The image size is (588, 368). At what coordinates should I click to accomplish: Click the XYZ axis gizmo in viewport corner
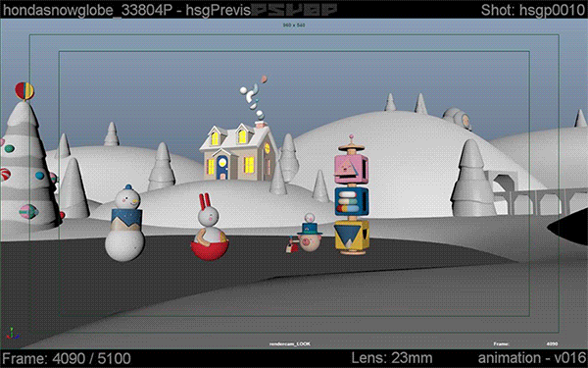tap(12, 333)
